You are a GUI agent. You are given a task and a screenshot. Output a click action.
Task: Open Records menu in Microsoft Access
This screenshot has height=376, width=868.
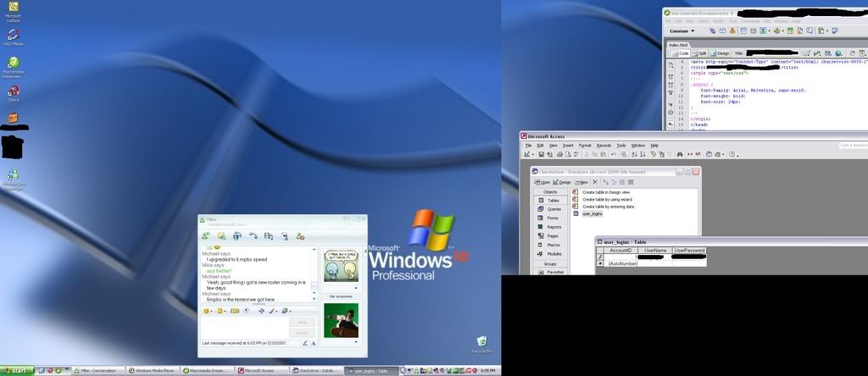point(604,146)
